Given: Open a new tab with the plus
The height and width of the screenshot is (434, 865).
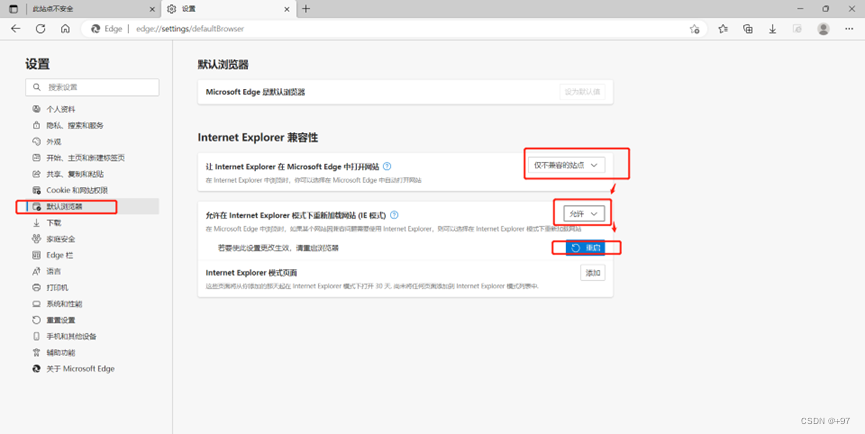Looking at the screenshot, I should tap(306, 9).
